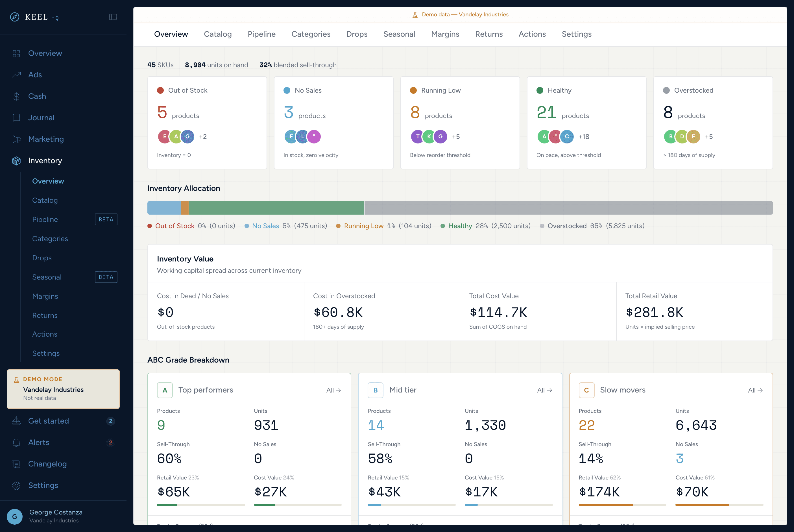Select Drops in the Inventory submenu

(x=42, y=258)
